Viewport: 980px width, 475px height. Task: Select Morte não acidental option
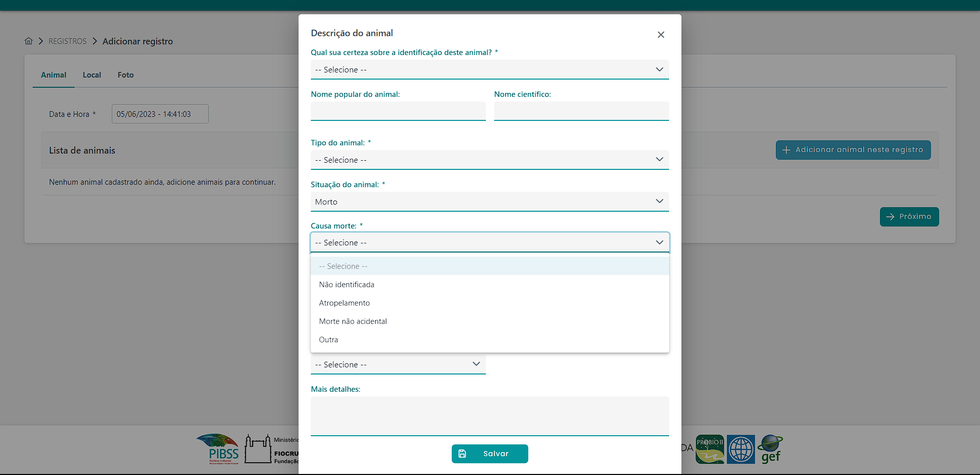coord(490,321)
